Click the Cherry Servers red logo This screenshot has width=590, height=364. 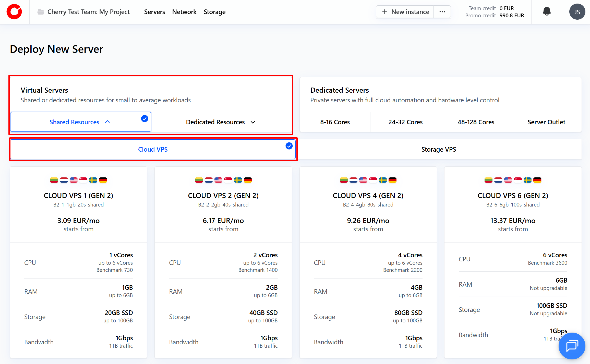click(14, 12)
